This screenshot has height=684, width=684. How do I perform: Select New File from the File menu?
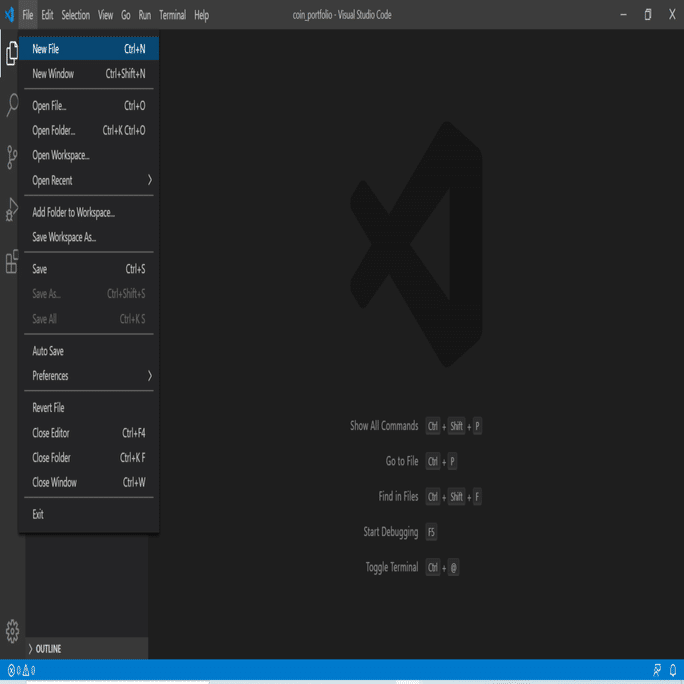(89, 49)
